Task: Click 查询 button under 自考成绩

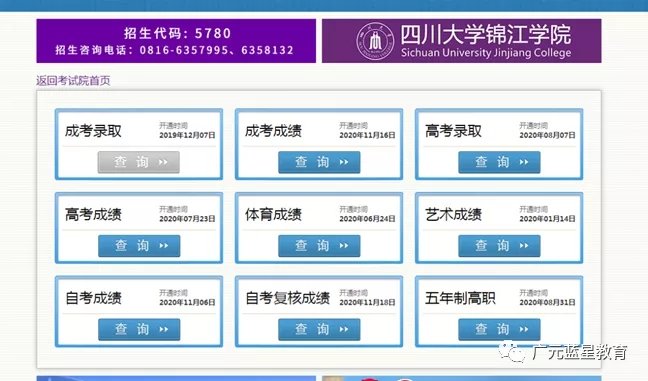Action: click(x=139, y=329)
